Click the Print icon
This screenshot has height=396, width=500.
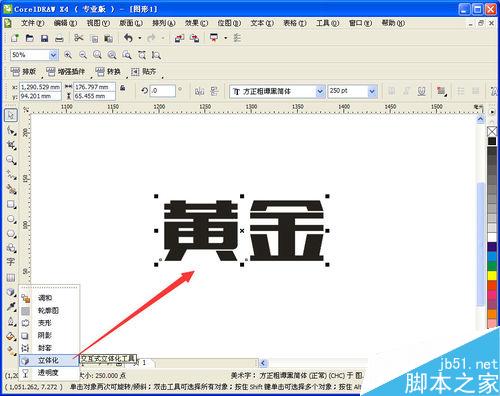coord(59,38)
